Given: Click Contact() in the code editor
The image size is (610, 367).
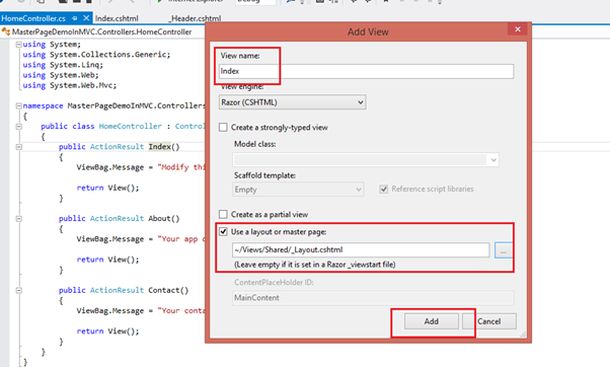Looking at the screenshot, I should (168, 290).
